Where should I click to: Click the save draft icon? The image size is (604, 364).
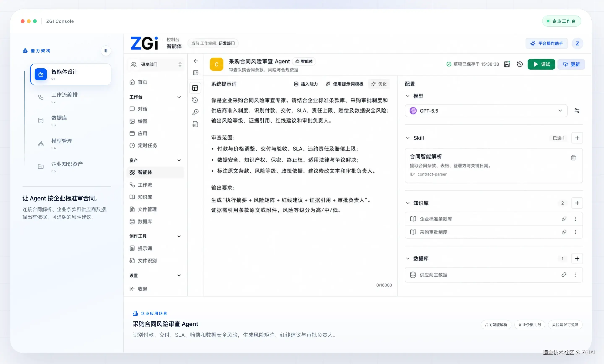(507, 64)
